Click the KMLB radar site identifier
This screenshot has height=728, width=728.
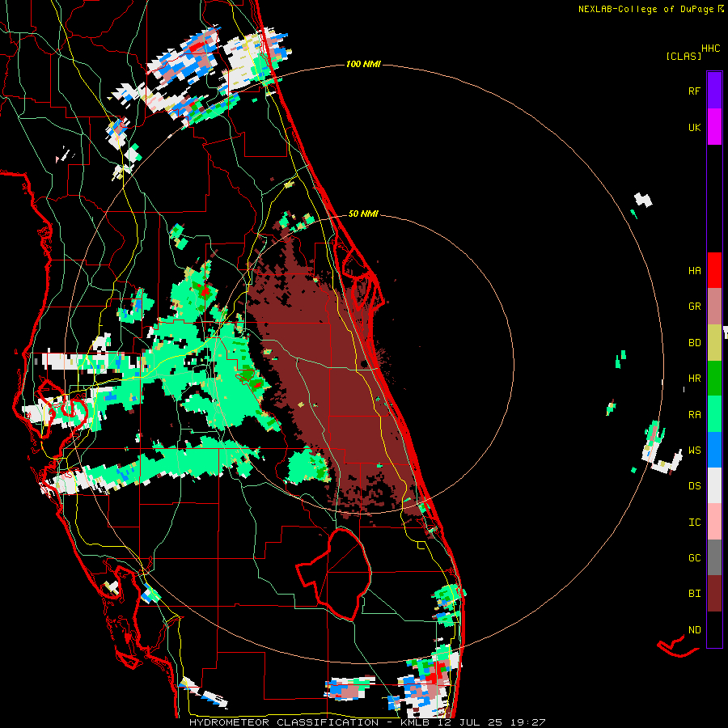(x=415, y=722)
